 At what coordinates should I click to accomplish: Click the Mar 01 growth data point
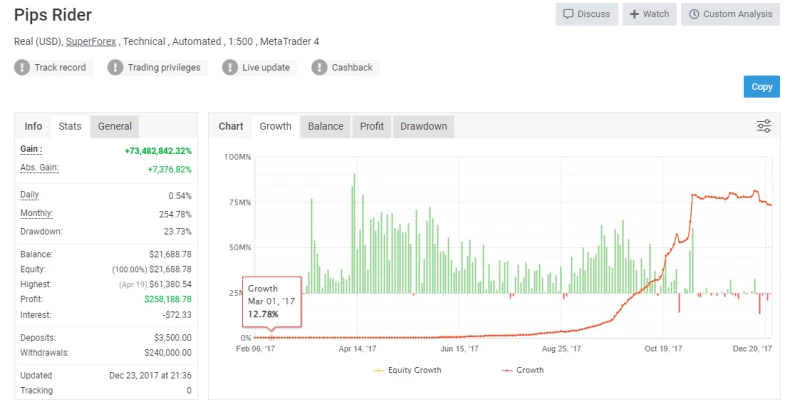[x=271, y=337]
